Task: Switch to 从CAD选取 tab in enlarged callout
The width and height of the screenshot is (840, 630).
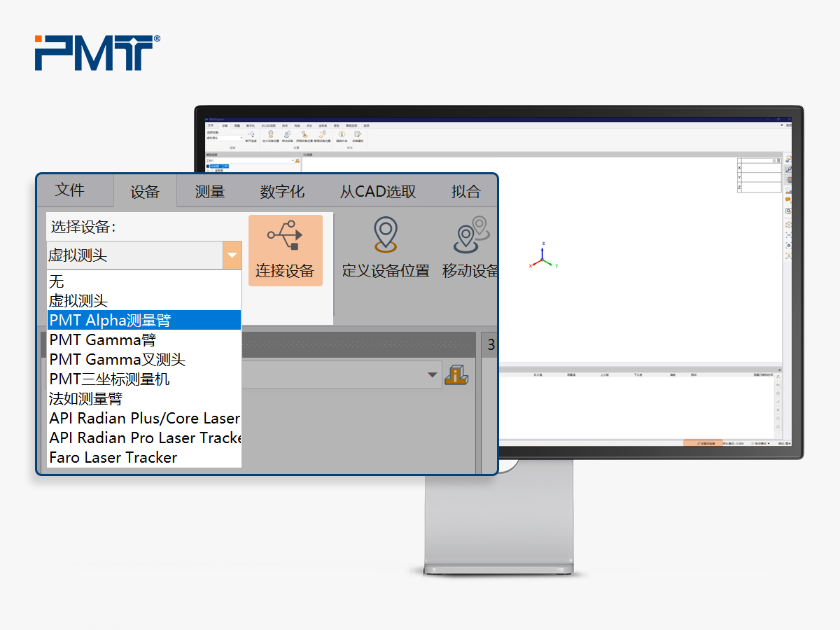Action: pyautogui.click(x=378, y=191)
